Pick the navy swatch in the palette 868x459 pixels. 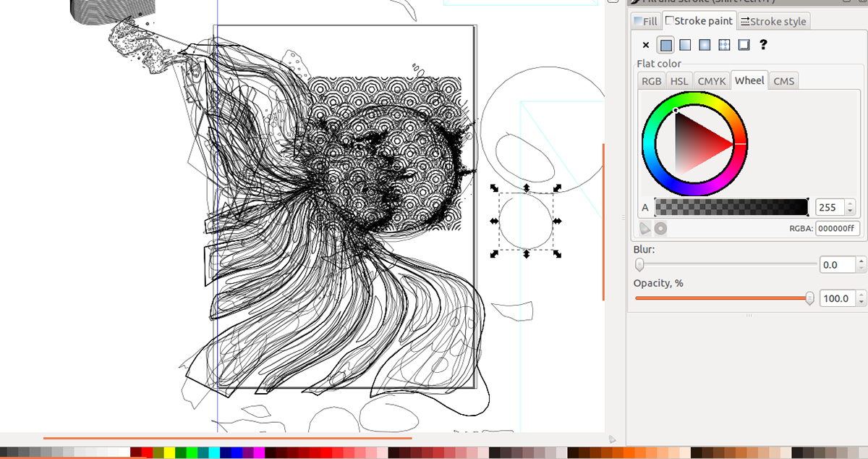225,452
